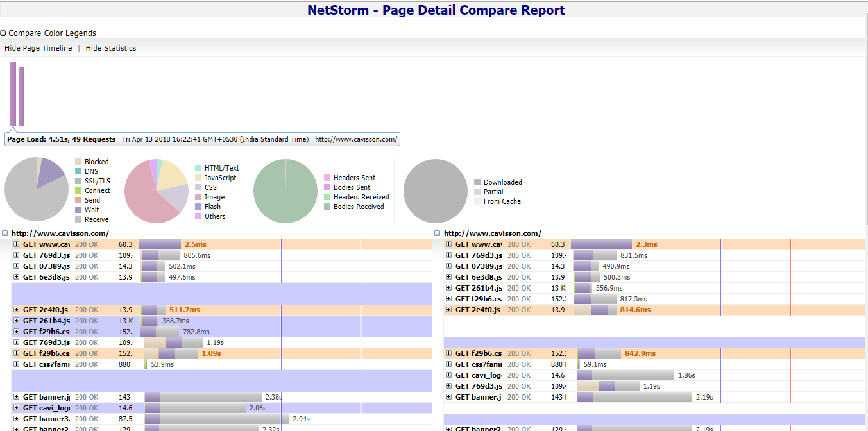Screen dimensions: 868x431
Task: Select the first, taller bar in the page timeline
Action: (13, 94)
